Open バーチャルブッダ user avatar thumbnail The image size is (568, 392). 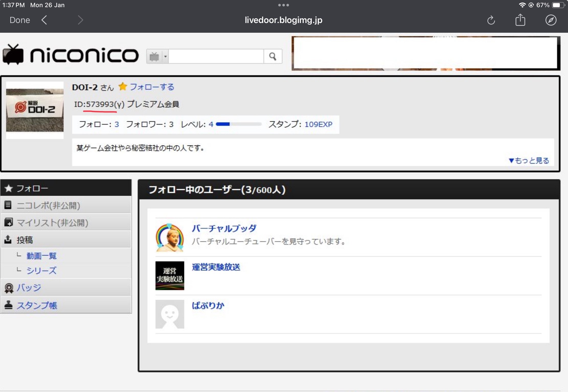click(170, 238)
